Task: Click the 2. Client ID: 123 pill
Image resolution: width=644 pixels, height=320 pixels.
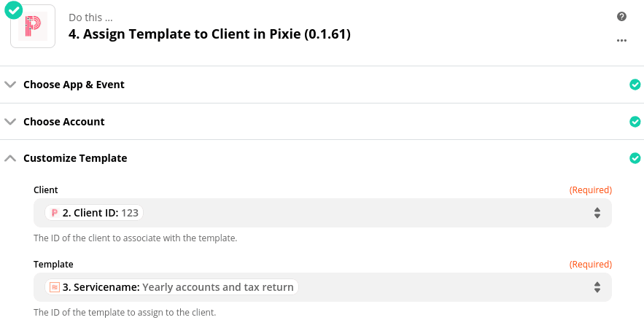Action: pyautogui.click(x=95, y=213)
